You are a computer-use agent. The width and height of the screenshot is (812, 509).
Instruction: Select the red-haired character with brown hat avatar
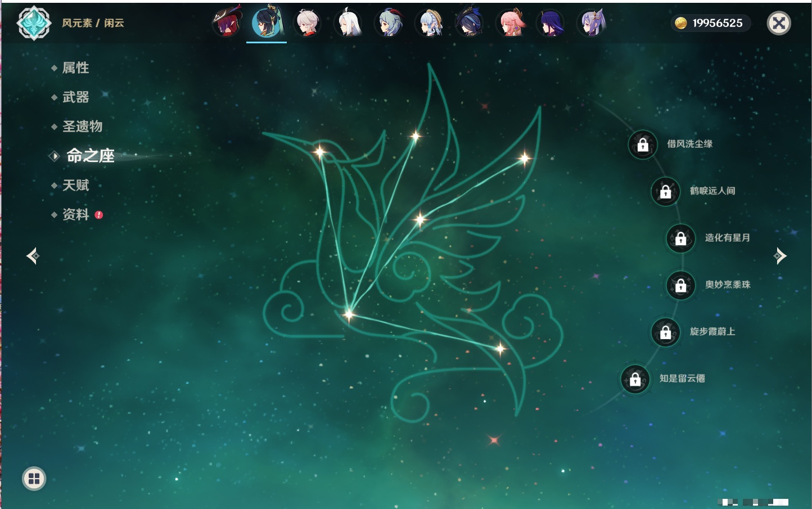[227, 22]
